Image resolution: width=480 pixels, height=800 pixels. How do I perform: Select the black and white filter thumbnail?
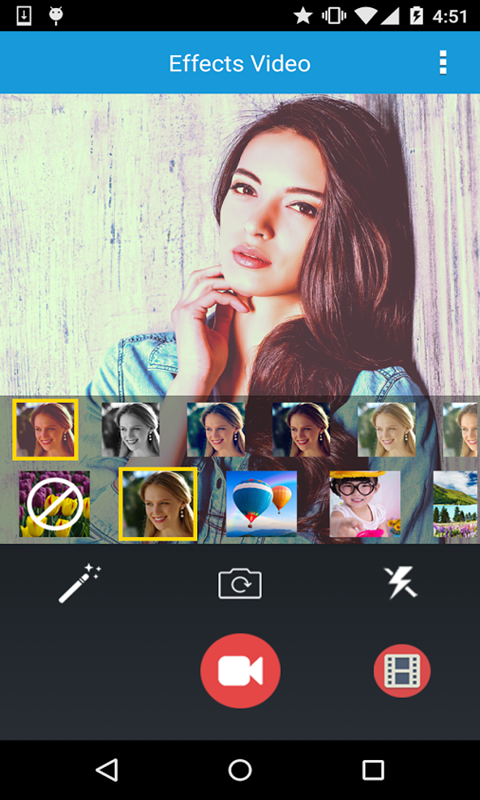131,430
